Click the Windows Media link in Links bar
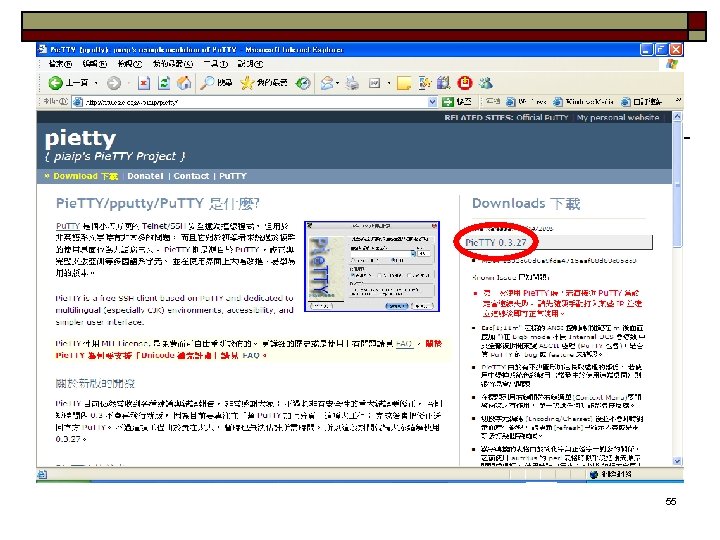 (584, 102)
